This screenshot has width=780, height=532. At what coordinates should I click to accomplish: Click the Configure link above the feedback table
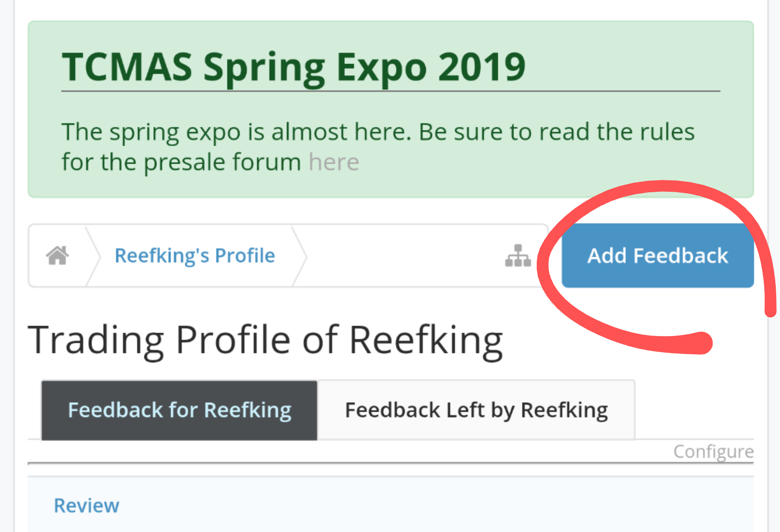point(713,452)
